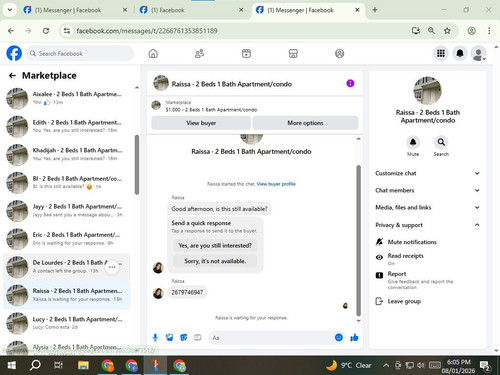Click the address bar URL
Viewport: 500px width, 375px height.
pos(147,31)
